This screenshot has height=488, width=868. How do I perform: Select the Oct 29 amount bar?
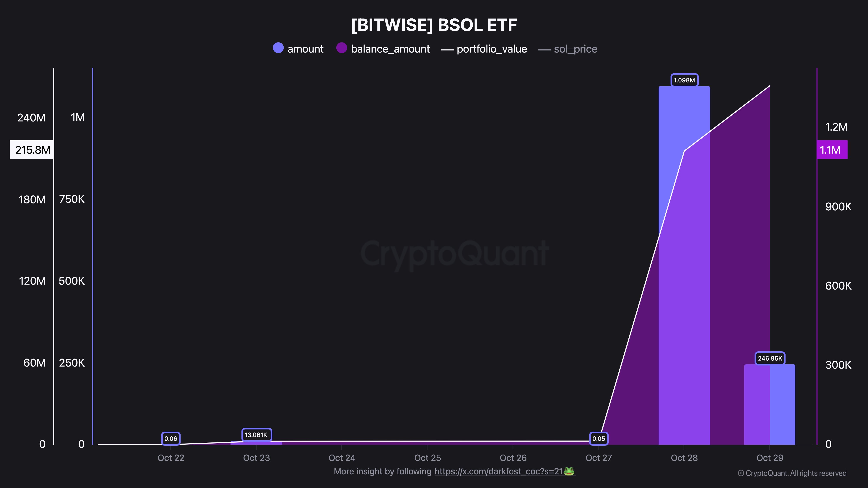click(782, 404)
